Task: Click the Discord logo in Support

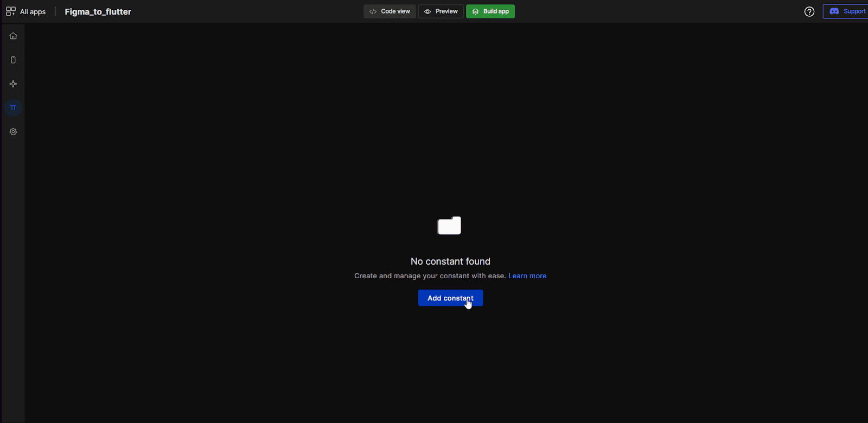Action: [x=834, y=11]
